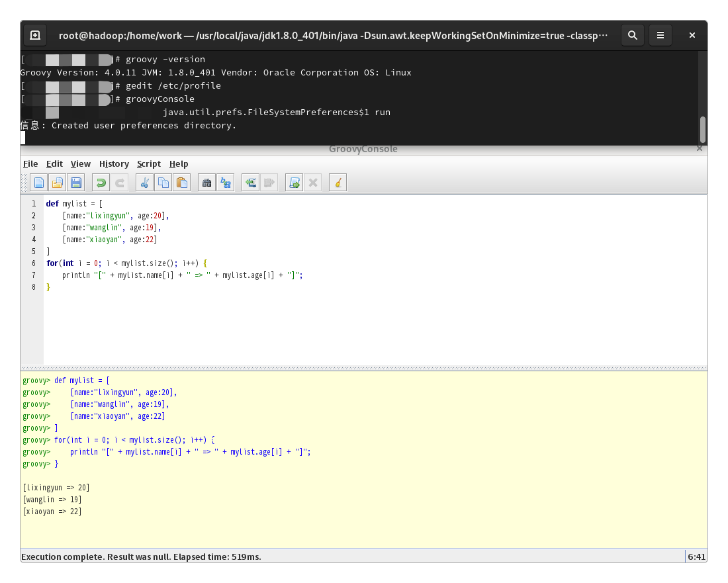Click the 'xiaoyan' string on line 4
Image resolution: width=728 pixels, height=583 pixels.
click(x=105, y=240)
